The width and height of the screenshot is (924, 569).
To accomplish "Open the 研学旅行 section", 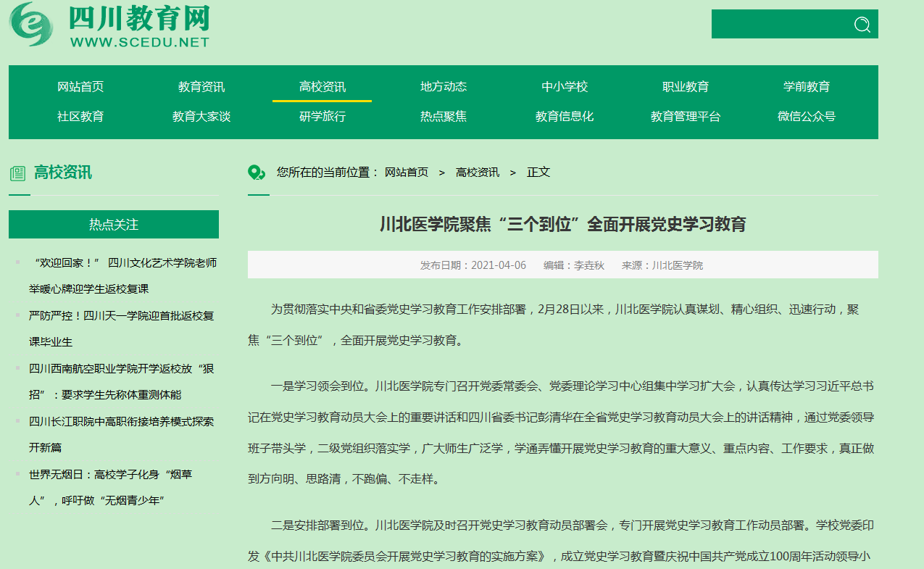I will pos(322,117).
